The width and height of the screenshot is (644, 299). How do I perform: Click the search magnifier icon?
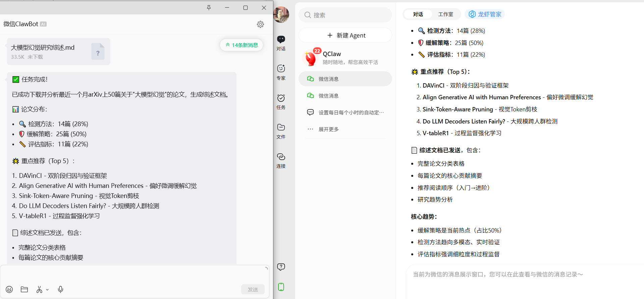[x=308, y=15]
